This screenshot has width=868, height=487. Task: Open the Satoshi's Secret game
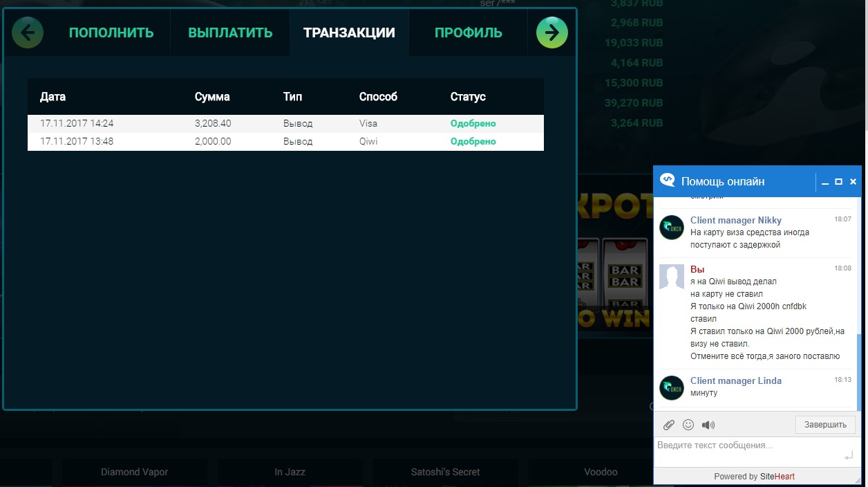(445, 472)
